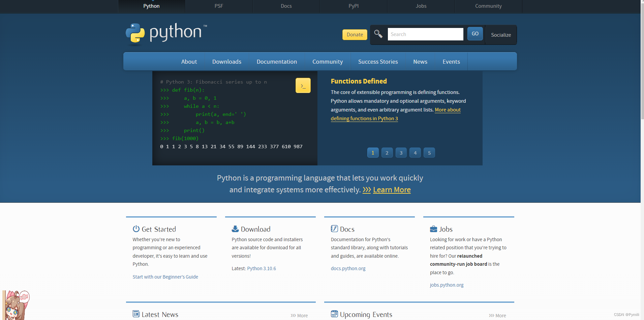Show slide 3 of the code carousel
This screenshot has height=320, width=644.
(401, 153)
